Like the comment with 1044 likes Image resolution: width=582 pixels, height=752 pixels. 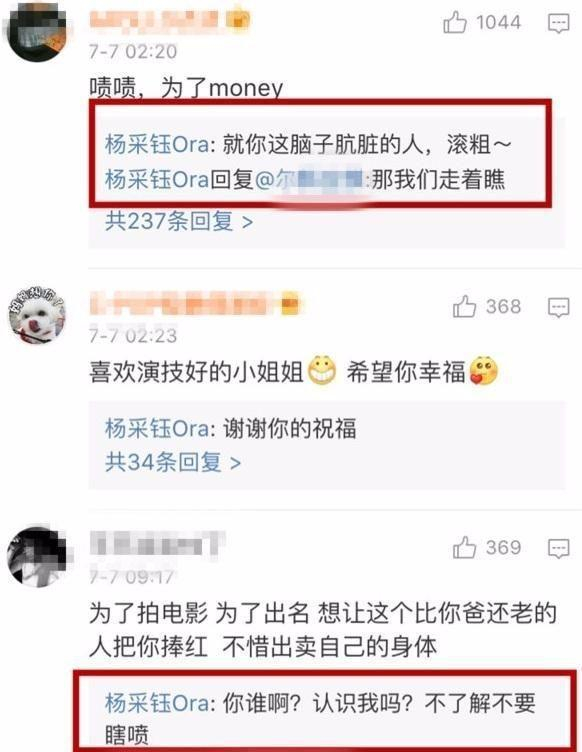pos(454,23)
